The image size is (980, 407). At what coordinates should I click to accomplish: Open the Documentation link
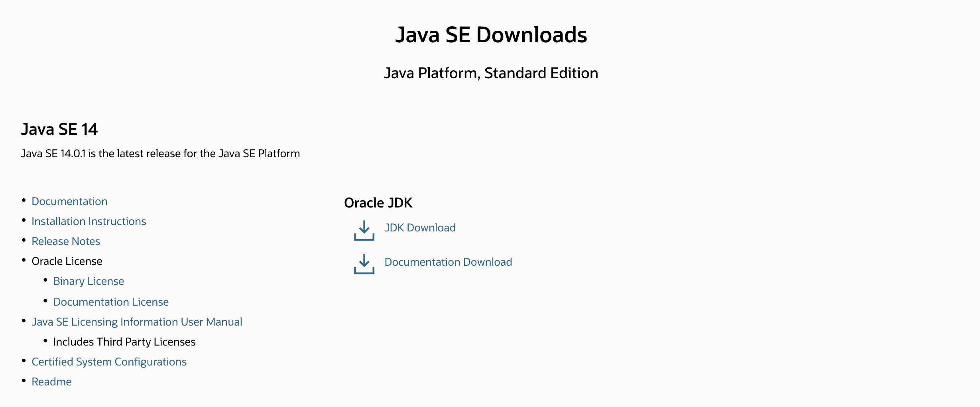point(69,202)
